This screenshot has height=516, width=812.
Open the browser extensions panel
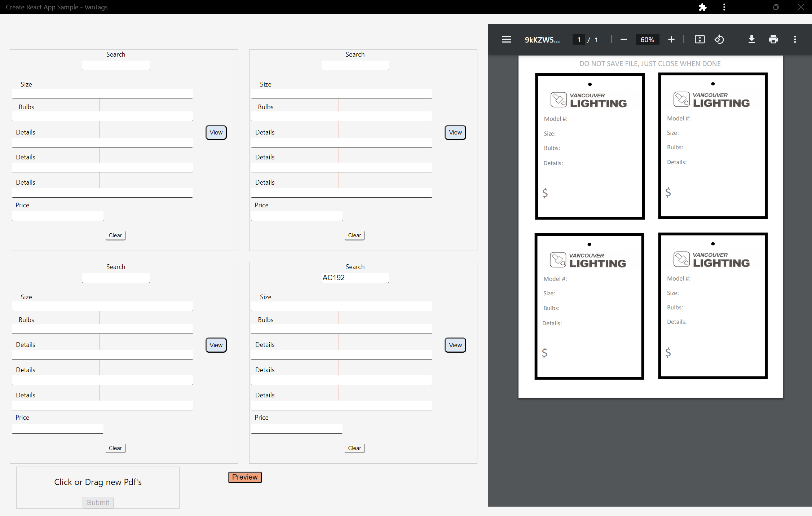(x=703, y=7)
